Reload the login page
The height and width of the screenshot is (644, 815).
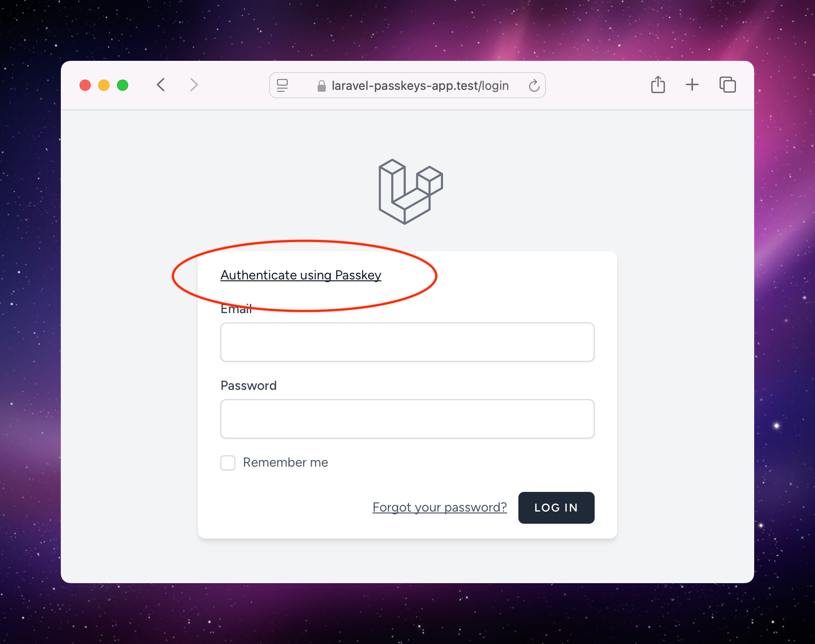coord(534,86)
